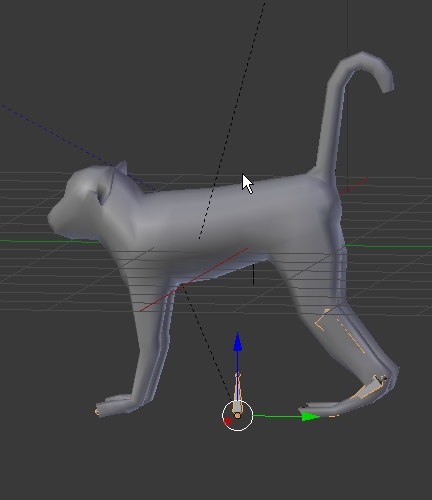Click the green Y-axis manipulator arrow
Image resolution: width=432 pixels, height=500 pixels.
coord(310,417)
